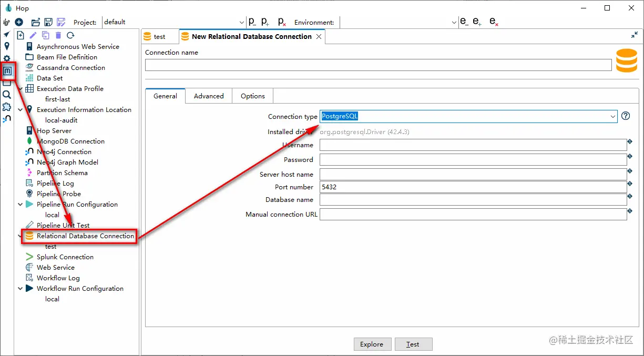Open the Execution Information location-pin sidebar icon
The height and width of the screenshot is (356, 644).
[6, 46]
